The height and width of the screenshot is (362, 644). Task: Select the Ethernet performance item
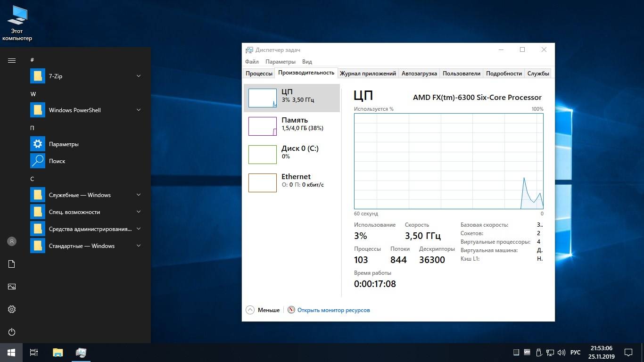[x=292, y=183]
